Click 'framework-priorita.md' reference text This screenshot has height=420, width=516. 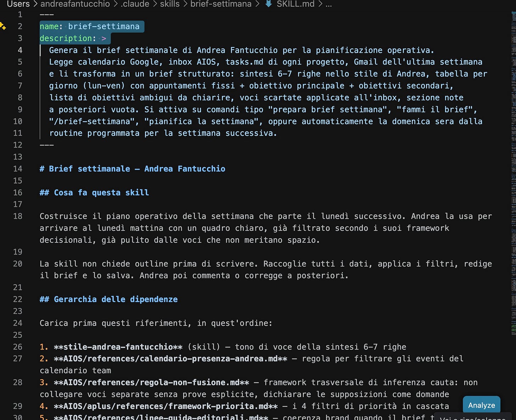[218, 406]
